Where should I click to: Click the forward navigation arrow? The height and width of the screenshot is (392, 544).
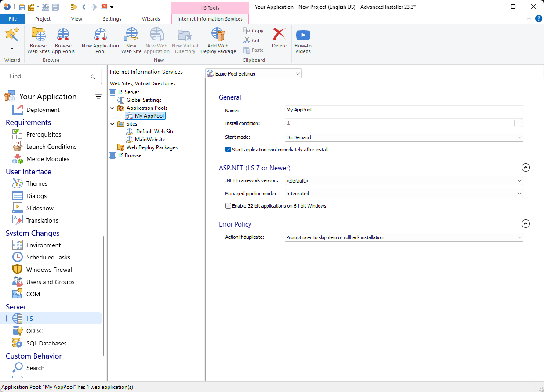pos(94,7)
